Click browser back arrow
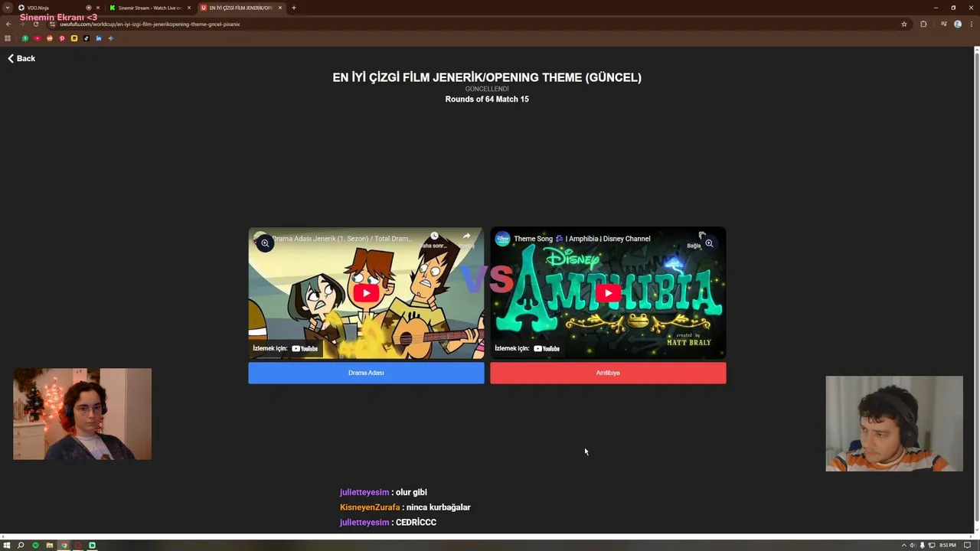 click(x=8, y=24)
